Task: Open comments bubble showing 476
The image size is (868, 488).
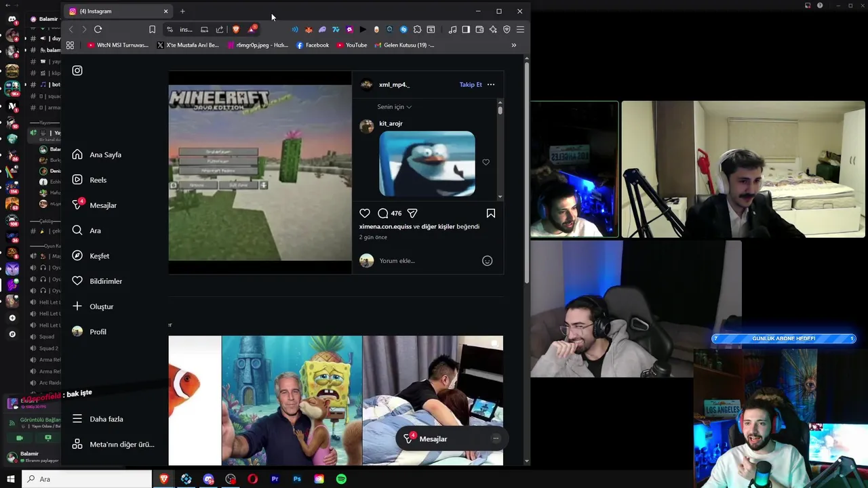Action: (x=389, y=213)
